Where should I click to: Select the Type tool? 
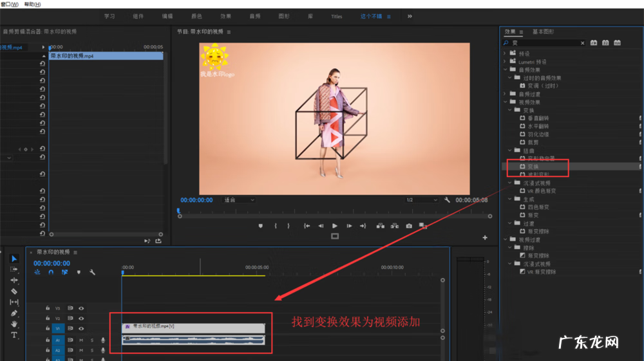(x=14, y=335)
